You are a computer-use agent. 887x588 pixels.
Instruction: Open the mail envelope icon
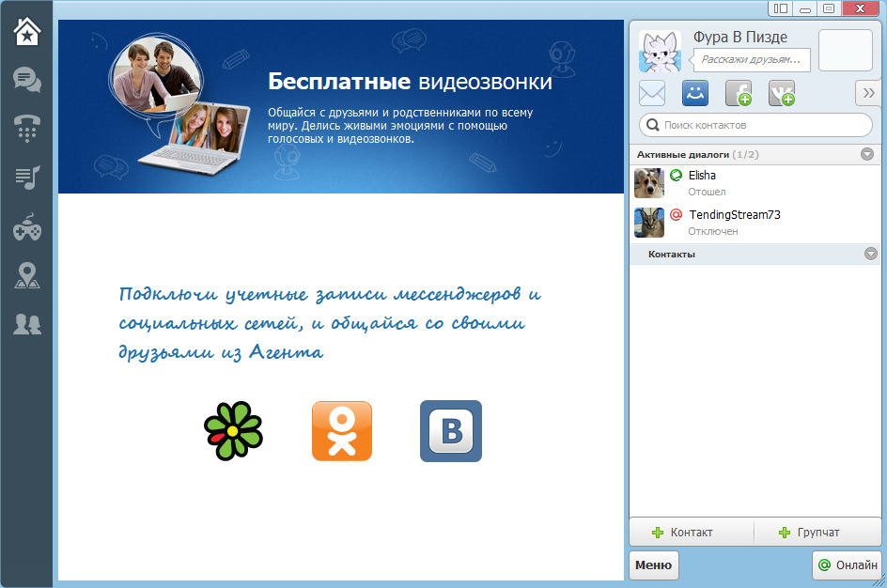coord(652,93)
